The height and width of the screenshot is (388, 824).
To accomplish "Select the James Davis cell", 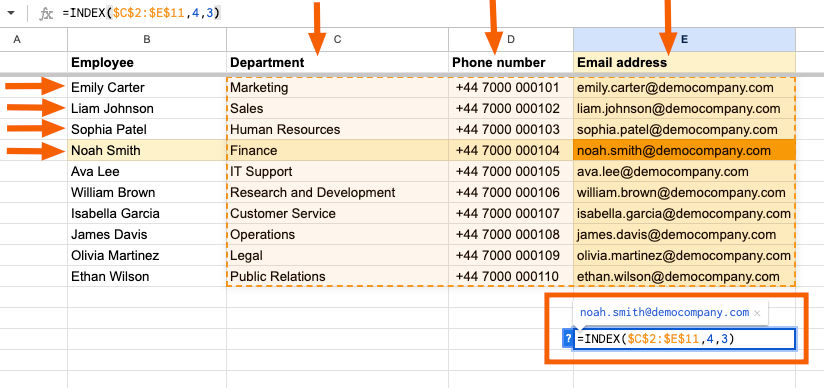I will pyautogui.click(x=147, y=234).
